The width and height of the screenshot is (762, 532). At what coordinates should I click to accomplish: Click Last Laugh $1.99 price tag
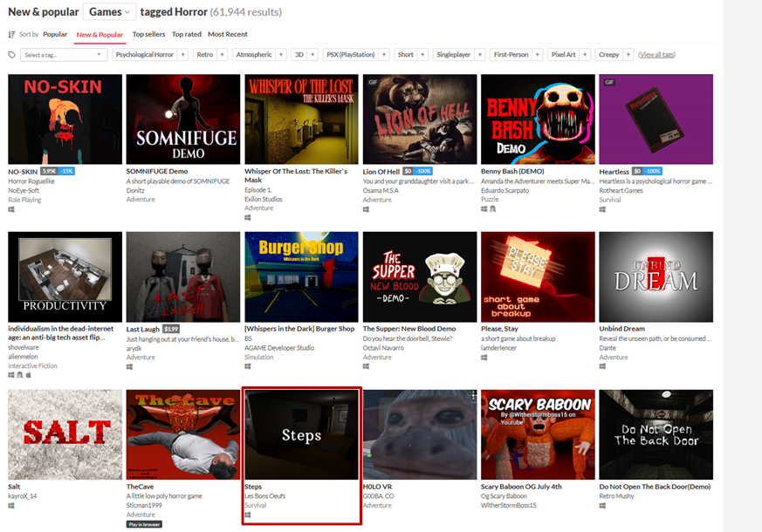click(171, 329)
